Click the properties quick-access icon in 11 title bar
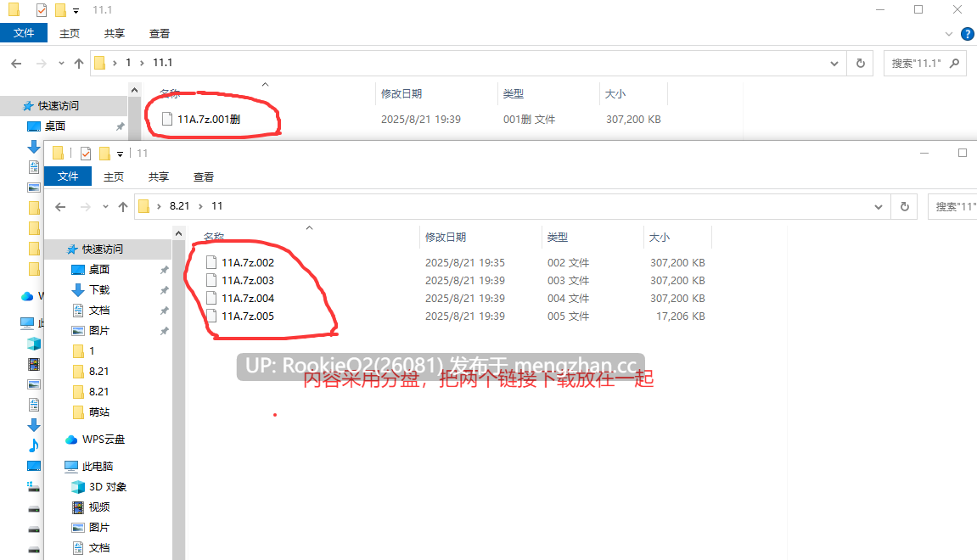The width and height of the screenshot is (977, 560). click(86, 154)
